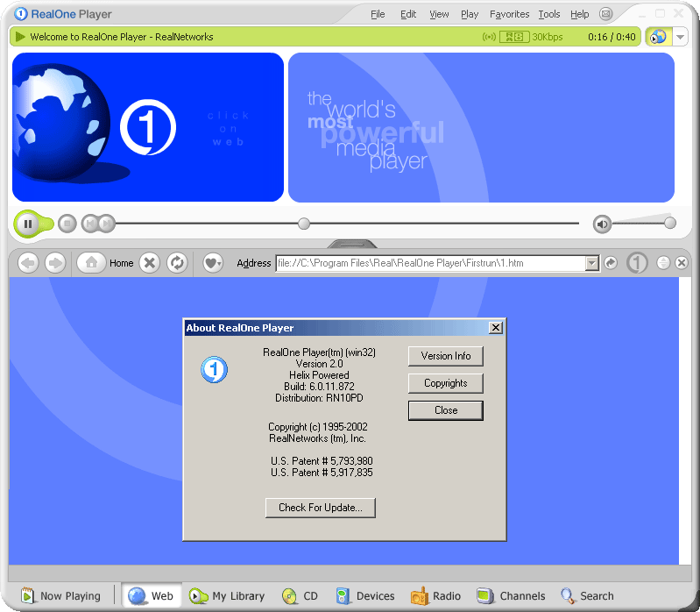
Task: Click the green play arrow in clip title
Action: click(20, 37)
